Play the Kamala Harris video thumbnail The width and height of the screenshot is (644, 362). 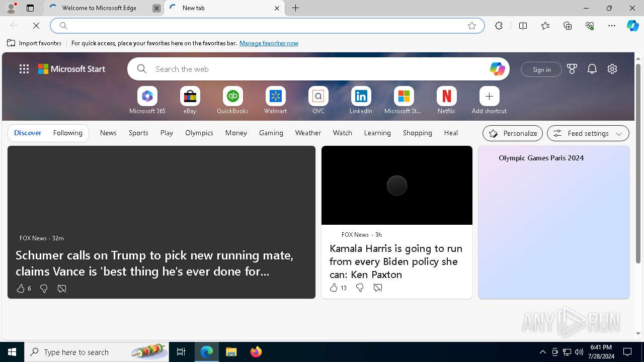(x=397, y=186)
